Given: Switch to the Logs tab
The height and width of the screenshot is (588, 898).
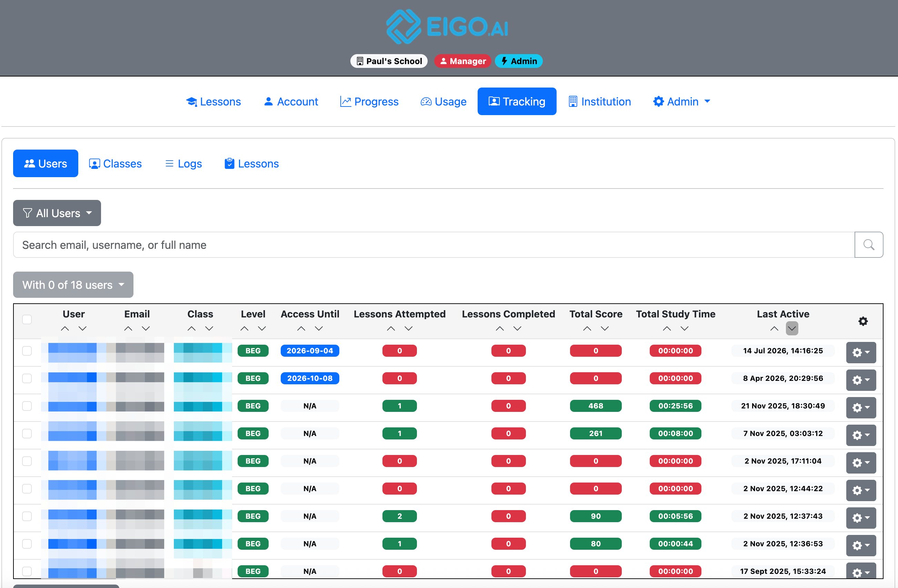Looking at the screenshot, I should tap(184, 164).
